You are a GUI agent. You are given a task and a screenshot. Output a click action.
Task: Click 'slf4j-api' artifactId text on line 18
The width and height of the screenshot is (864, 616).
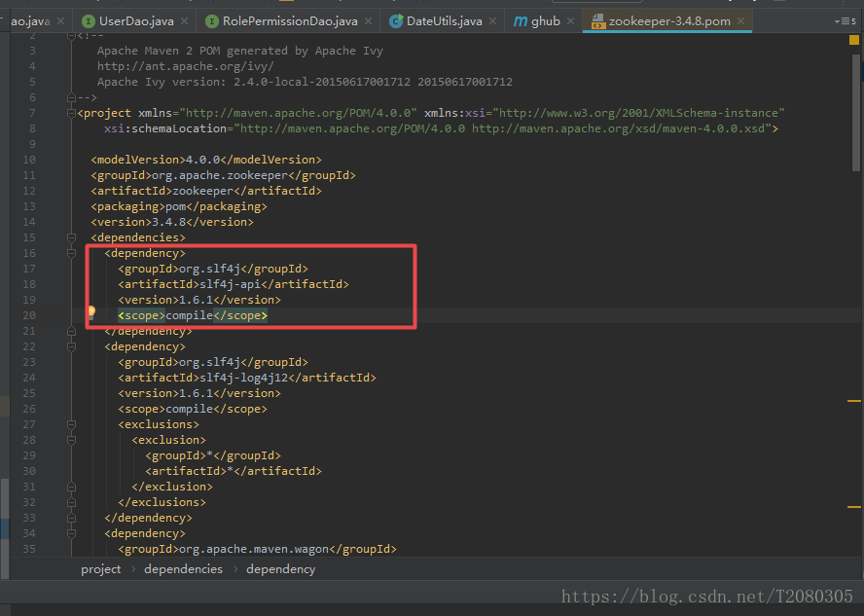pyautogui.click(x=230, y=284)
